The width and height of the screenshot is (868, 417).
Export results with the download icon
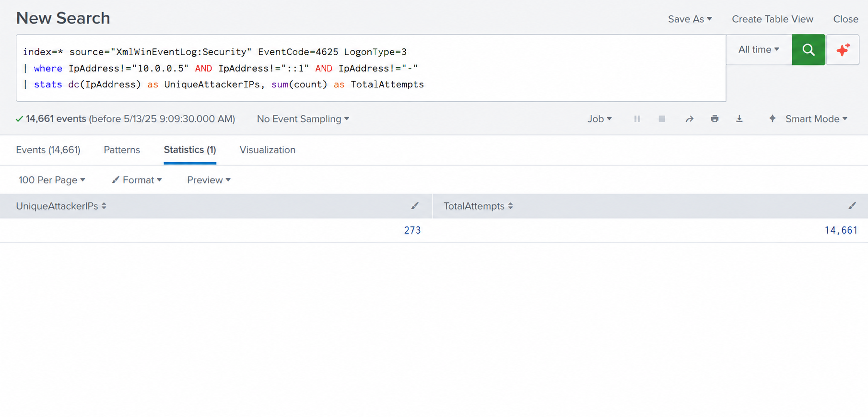tap(739, 119)
